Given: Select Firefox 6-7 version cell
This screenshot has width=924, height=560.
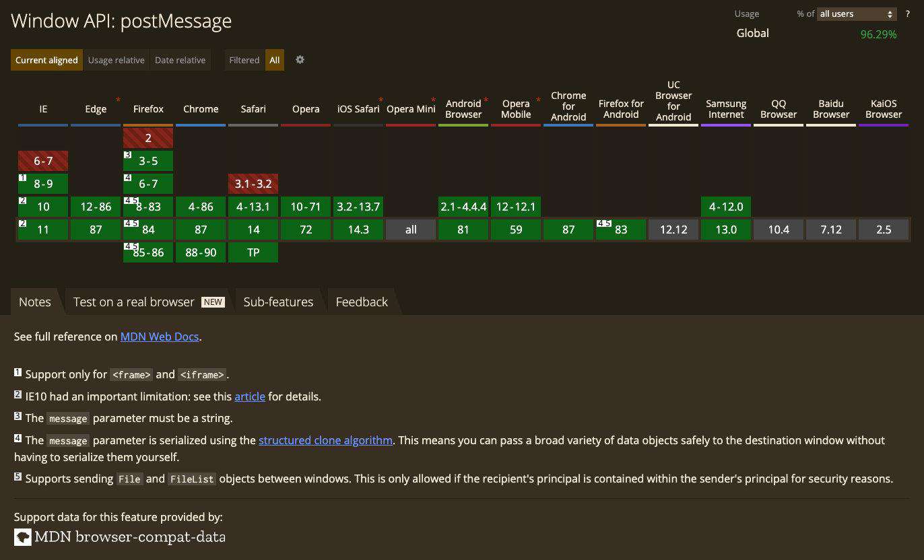Looking at the screenshot, I should (x=148, y=184).
